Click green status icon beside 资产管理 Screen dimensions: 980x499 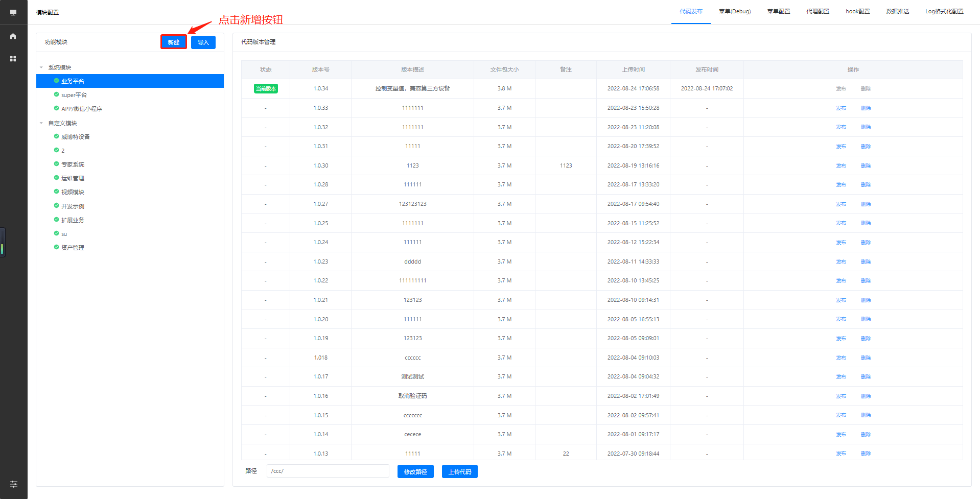56,247
